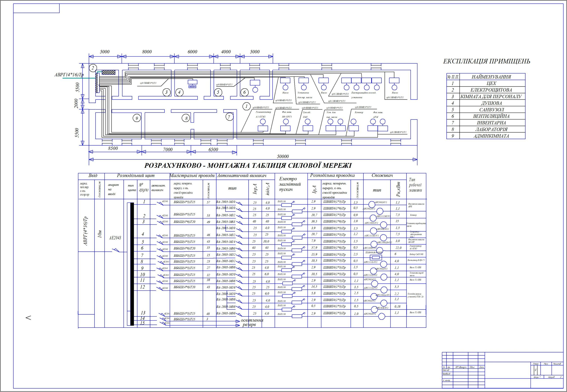Click the "6500" dimension below floor plan
567x392 pixels.
pyautogui.click(x=213, y=149)
